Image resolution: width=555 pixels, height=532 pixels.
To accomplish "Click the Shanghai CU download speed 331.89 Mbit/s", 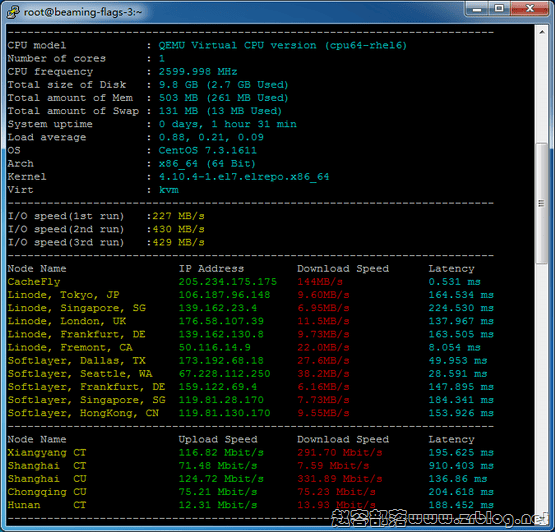I will [x=340, y=479].
